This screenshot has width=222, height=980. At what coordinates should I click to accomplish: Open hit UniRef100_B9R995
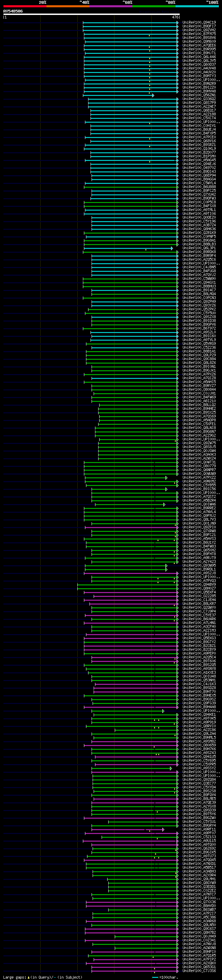199,49
